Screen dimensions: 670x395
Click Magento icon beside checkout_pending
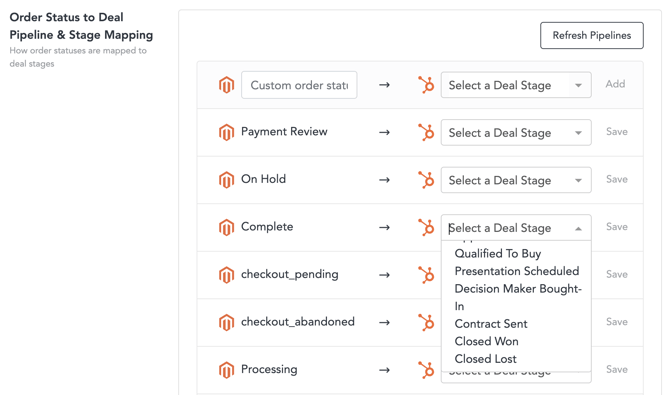226,274
